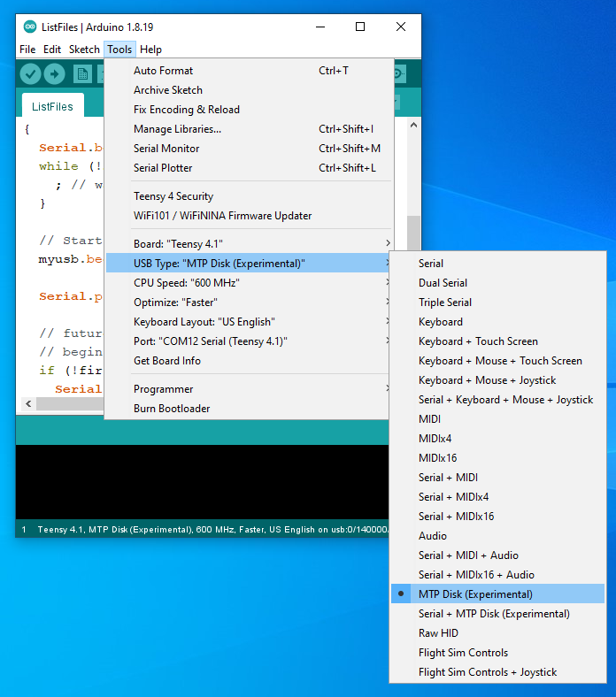Choose Serial + MIDIx4 option
Viewport: 616px width, 697px height.
click(497, 497)
